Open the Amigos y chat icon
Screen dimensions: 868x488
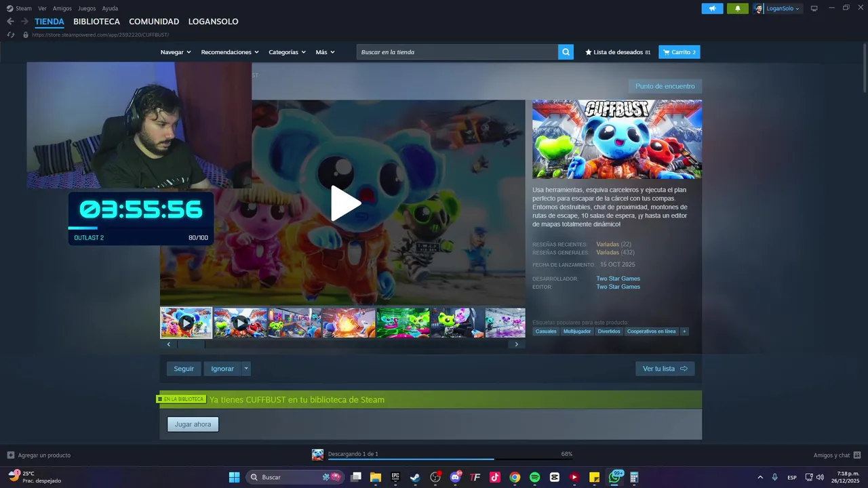857,455
